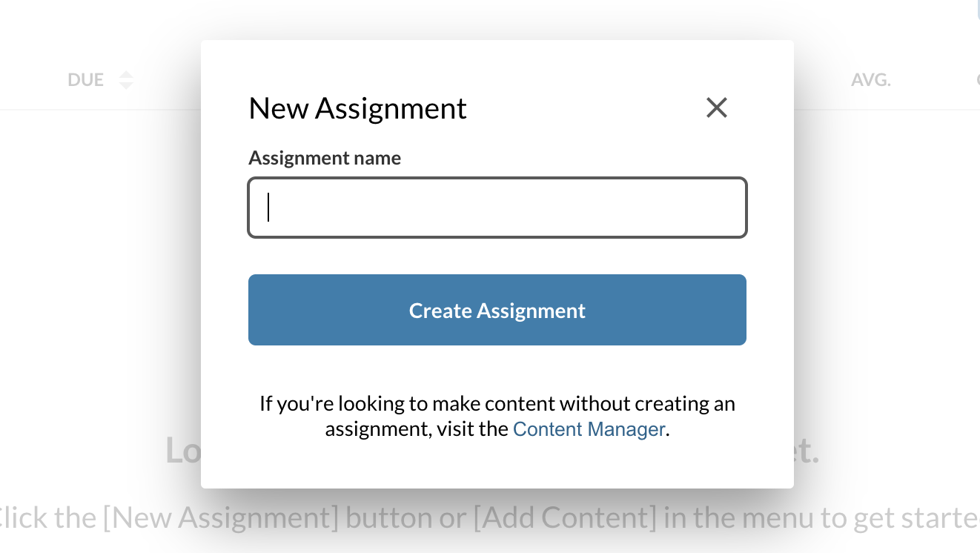Click the double-arrow sorter in the column header
The width and height of the screenshot is (980, 553).
pyautogui.click(x=126, y=79)
